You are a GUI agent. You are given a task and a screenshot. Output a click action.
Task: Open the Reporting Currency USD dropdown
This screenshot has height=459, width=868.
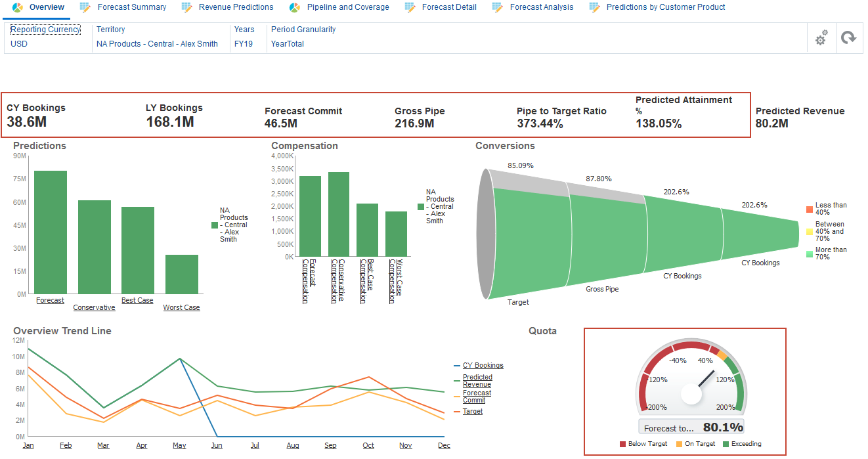click(18, 43)
